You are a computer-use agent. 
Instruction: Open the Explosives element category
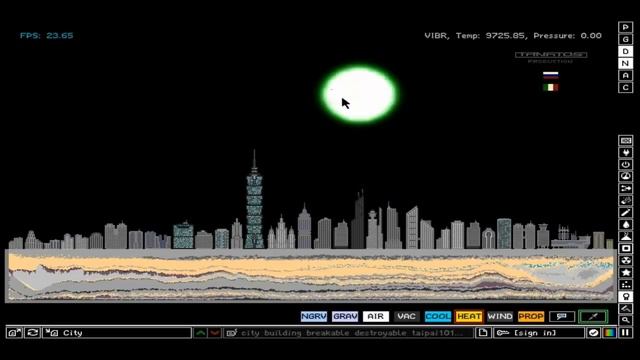coord(625,200)
